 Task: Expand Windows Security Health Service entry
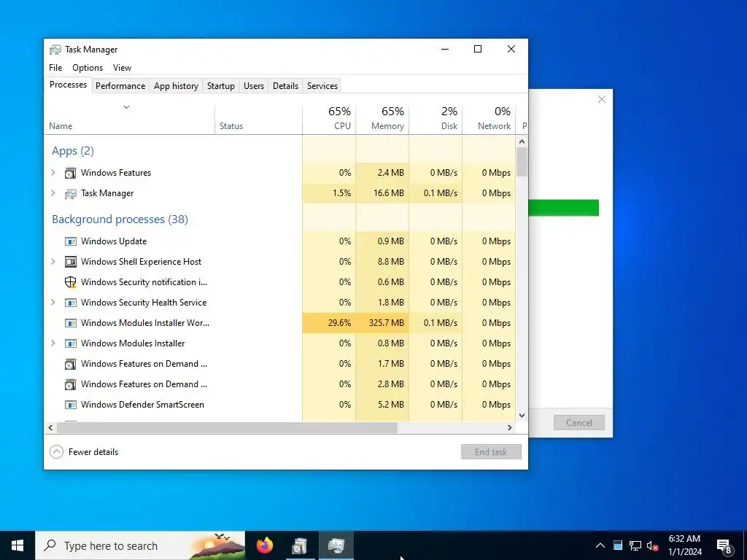click(x=53, y=303)
